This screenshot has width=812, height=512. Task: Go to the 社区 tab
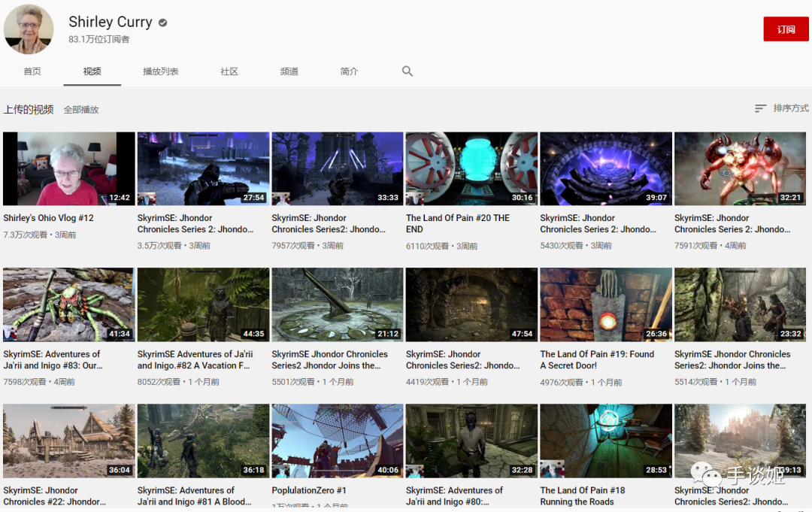click(x=229, y=71)
